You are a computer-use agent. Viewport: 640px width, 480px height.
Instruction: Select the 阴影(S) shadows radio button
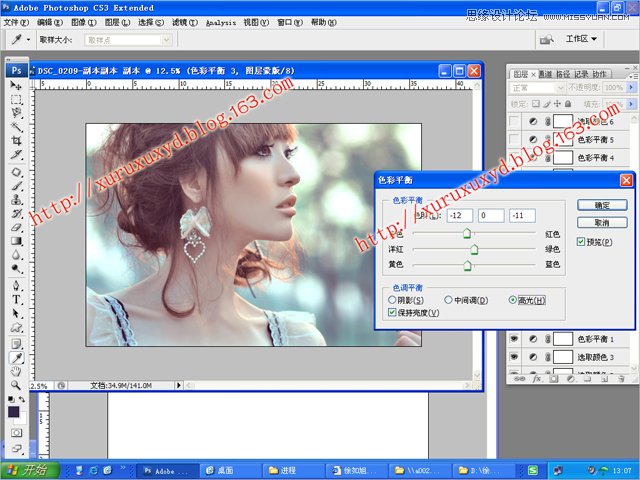tap(393, 300)
